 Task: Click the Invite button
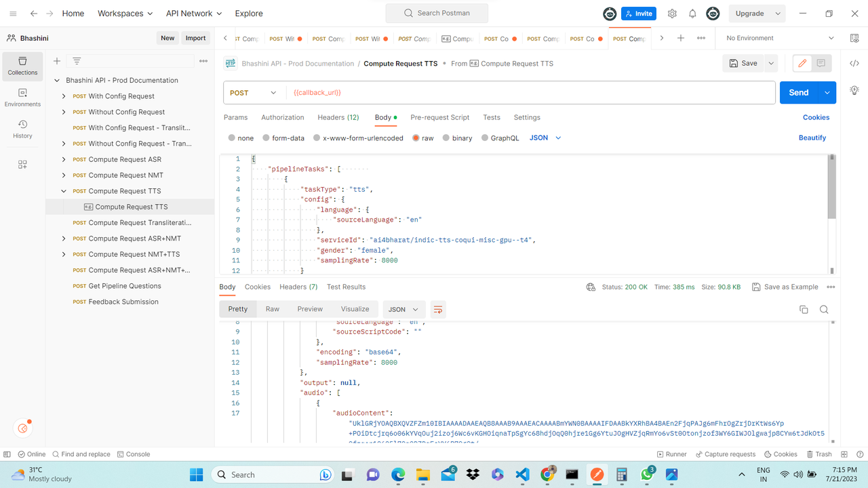[x=639, y=14]
